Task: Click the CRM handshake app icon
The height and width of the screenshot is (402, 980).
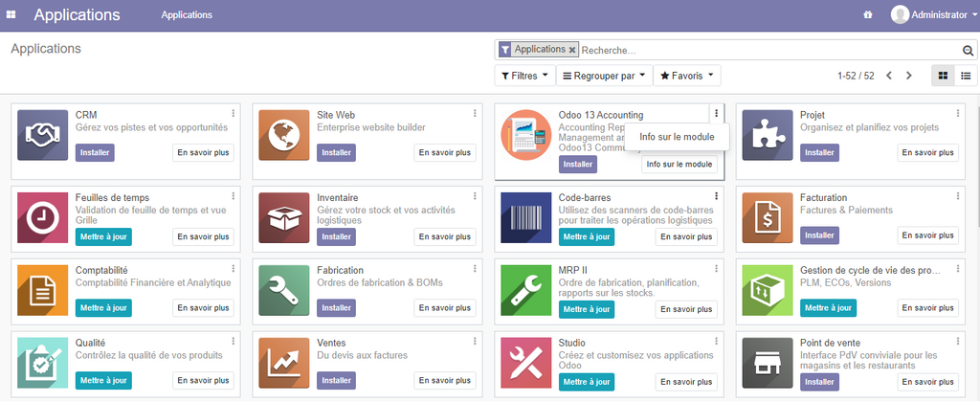Action: (42, 136)
